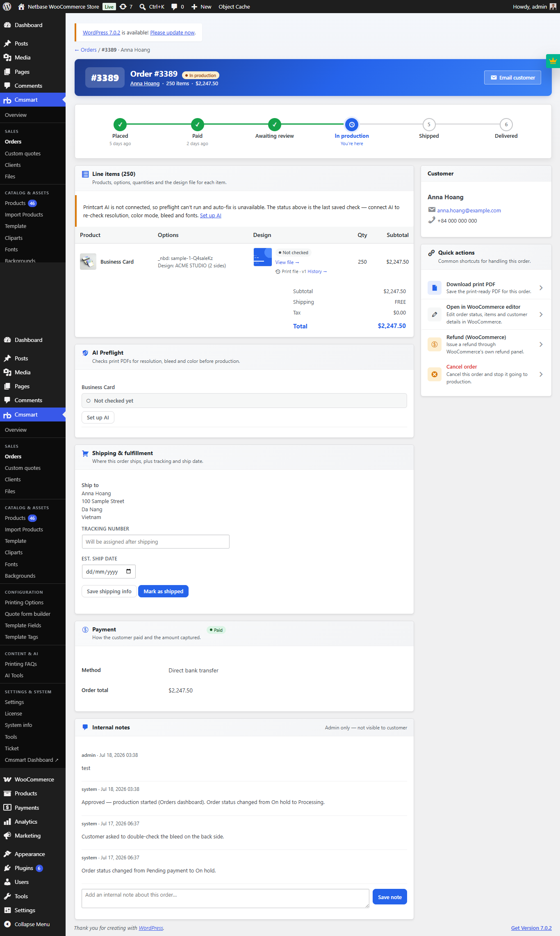This screenshot has width=560, height=936.
Task: Expand the Open in WooCommerce editor chevron
Action: 541,314
